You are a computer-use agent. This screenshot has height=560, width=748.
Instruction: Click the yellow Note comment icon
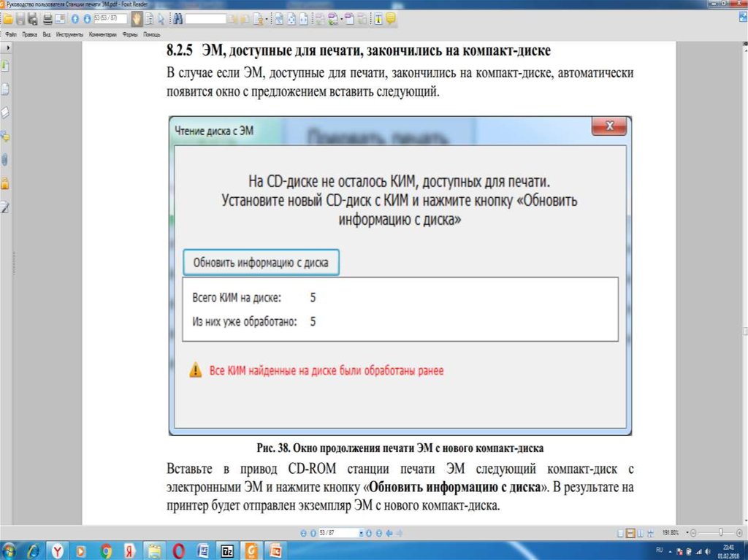(391, 18)
